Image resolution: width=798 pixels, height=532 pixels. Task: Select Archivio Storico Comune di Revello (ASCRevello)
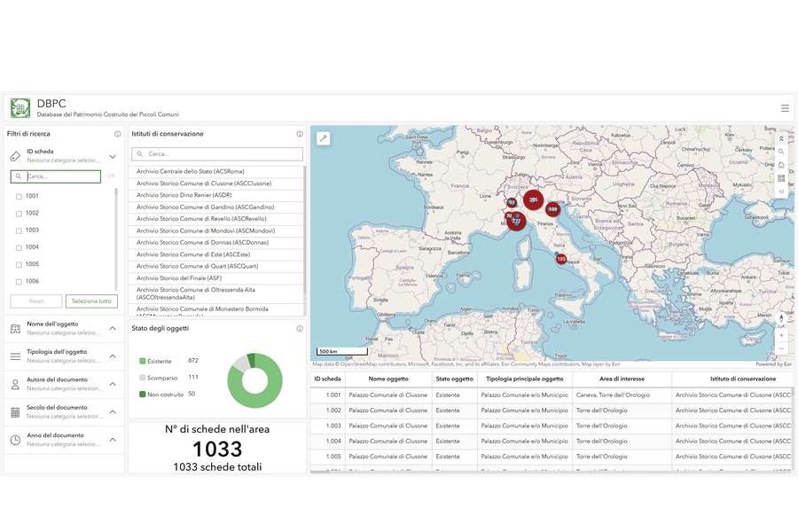coord(215,219)
